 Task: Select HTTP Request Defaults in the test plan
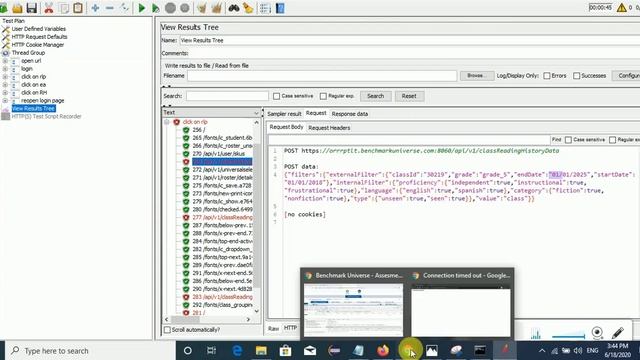coord(39,37)
